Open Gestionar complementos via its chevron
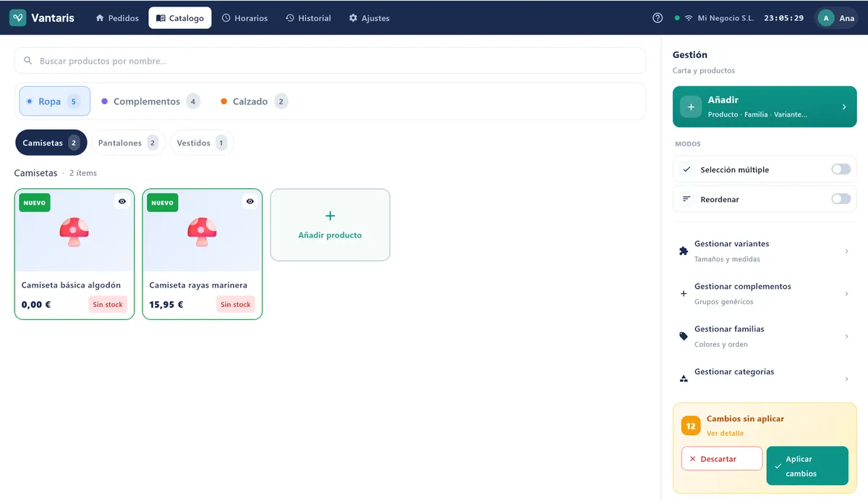 [x=846, y=294]
